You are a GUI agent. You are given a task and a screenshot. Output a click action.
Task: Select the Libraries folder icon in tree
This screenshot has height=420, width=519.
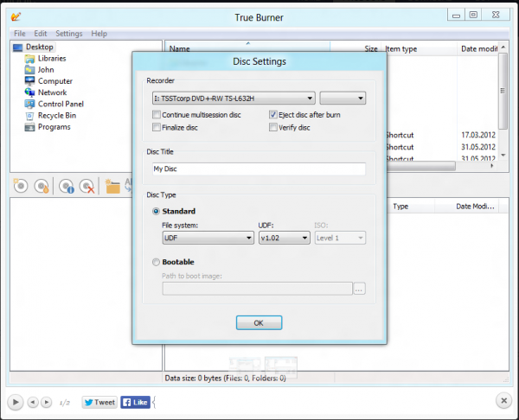[x=29, y=59]
